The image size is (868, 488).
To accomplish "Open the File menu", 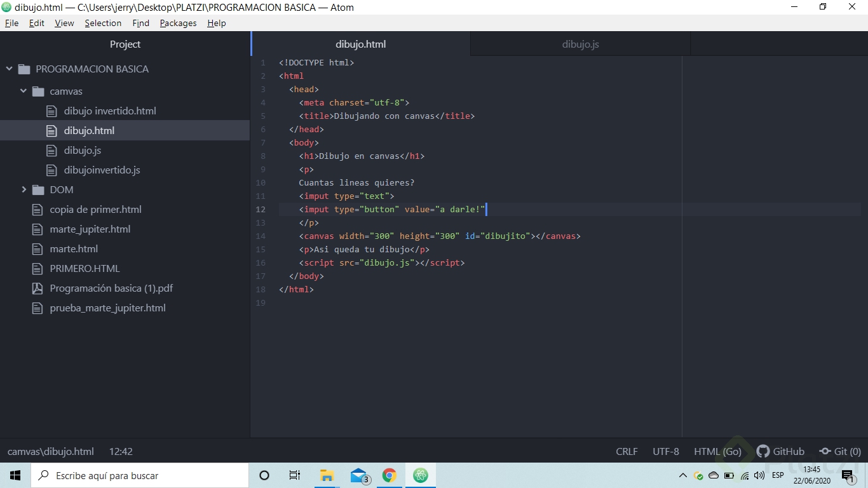I will coord(12,23).
